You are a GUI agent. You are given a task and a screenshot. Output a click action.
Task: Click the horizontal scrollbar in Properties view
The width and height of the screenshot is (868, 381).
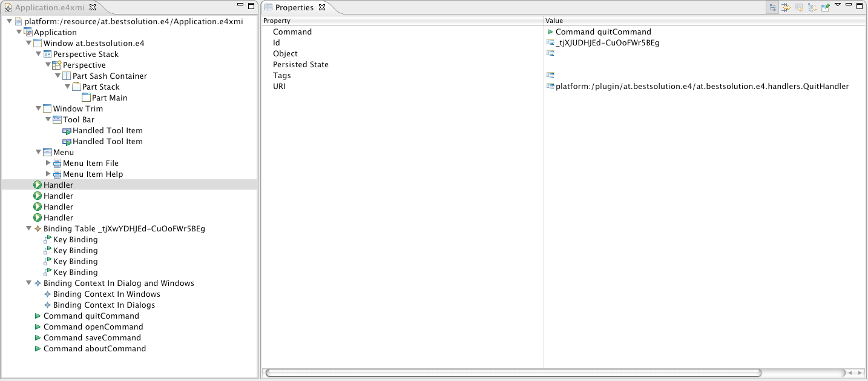click(513, 373)
